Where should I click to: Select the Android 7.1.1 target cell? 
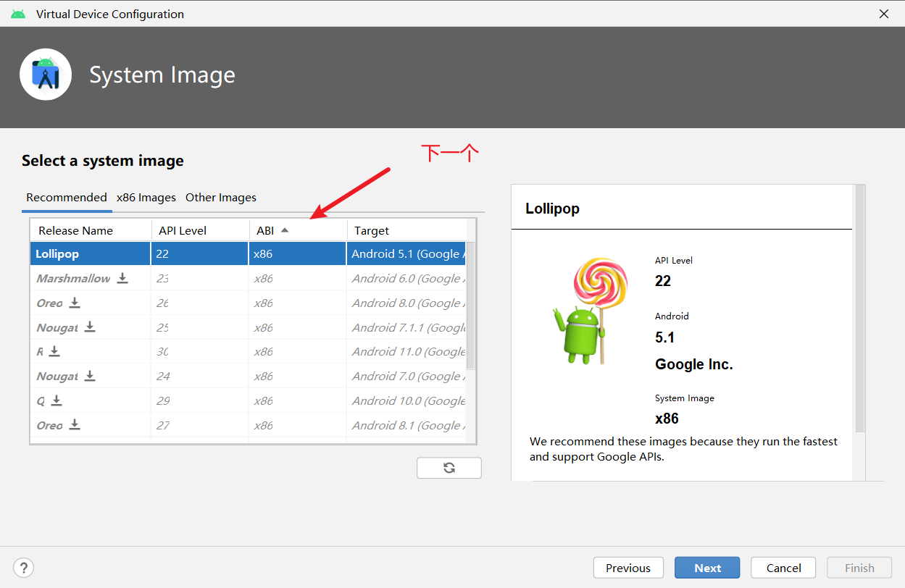406,327
